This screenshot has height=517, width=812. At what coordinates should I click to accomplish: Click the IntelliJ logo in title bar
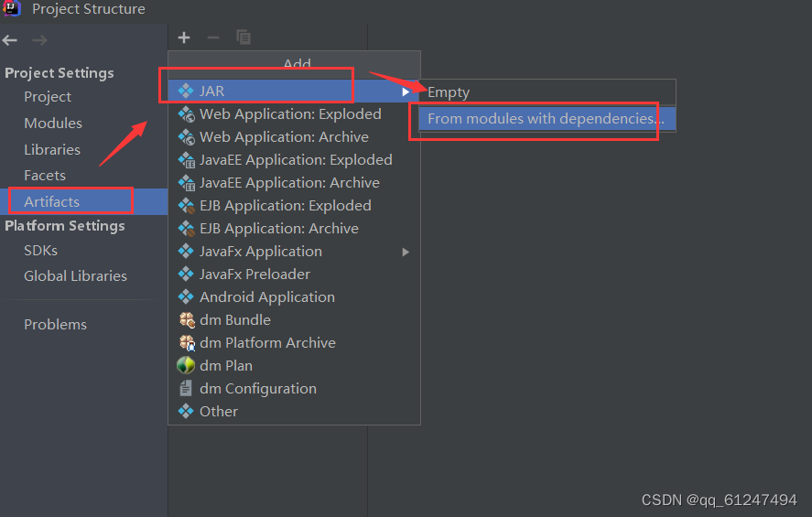click(x=11, y=8)
